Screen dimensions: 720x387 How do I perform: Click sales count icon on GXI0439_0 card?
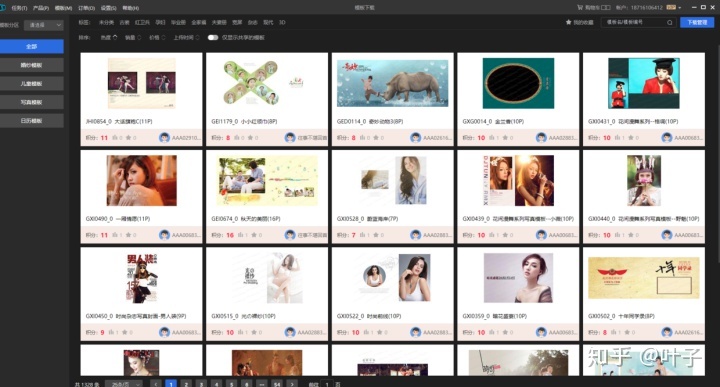492,235
